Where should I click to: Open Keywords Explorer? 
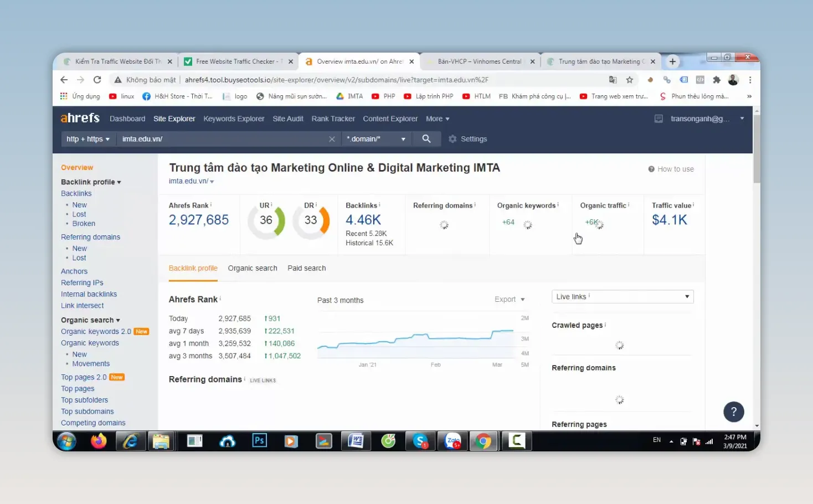click(x=234, y=119)
